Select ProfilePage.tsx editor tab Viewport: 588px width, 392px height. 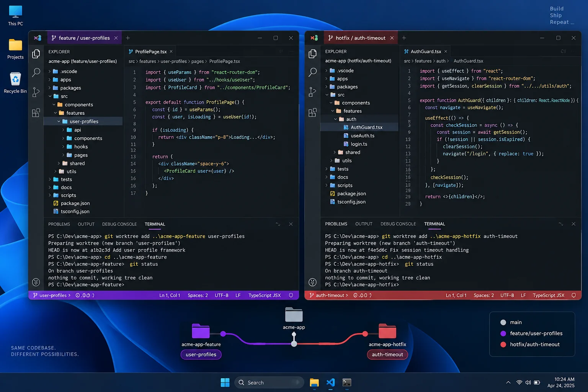(x=151, y=52)
